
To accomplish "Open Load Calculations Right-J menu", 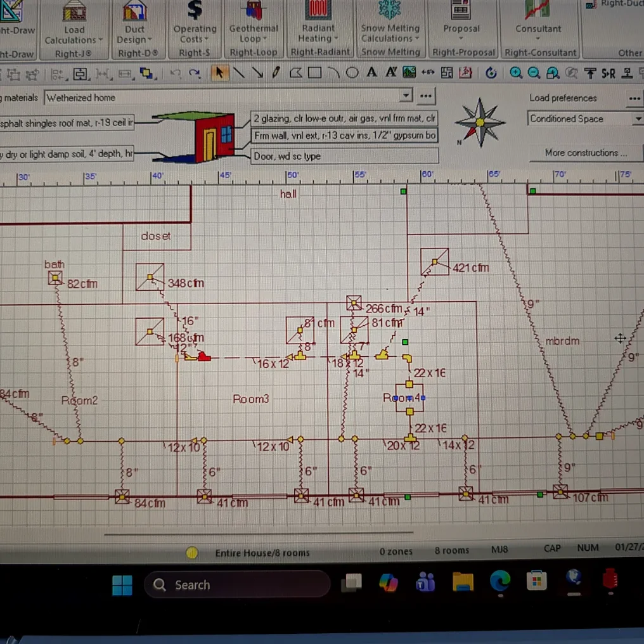I will (74, 29).
